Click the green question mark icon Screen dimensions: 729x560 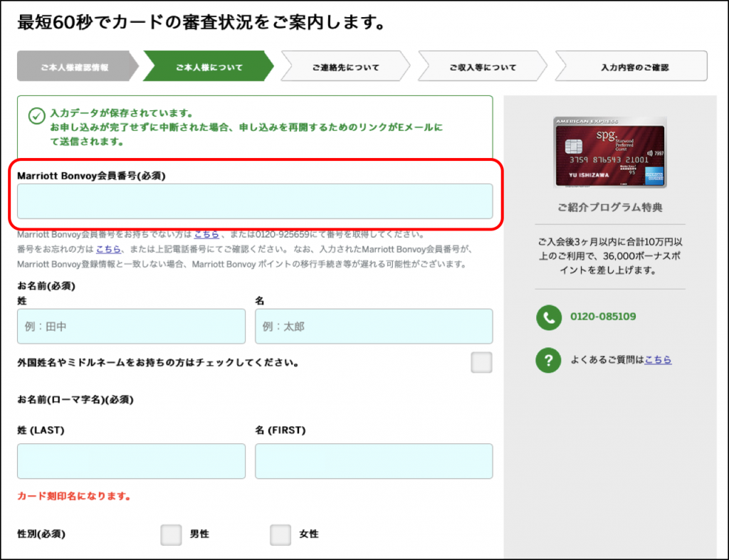click(x=549, y=360)
